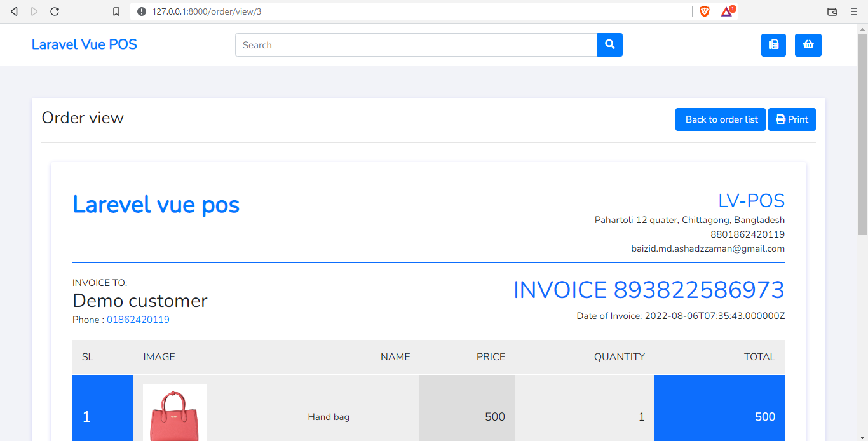Image resolution: width=868 pixels, height=441 pixels.
Task: Open the shopping basket icon button
Action: [x=808, y=45]
